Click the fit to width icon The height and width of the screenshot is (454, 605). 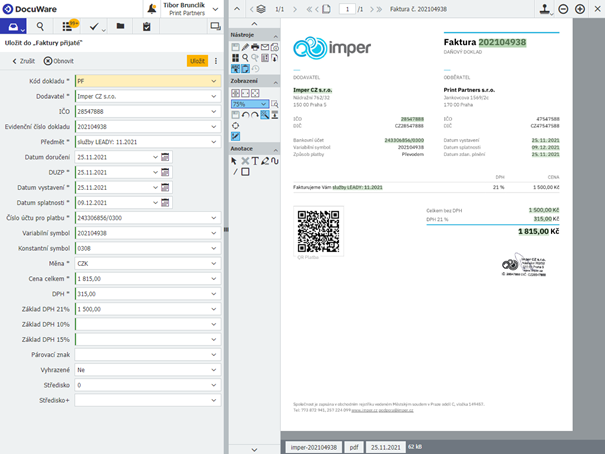[x=245, y=93]
